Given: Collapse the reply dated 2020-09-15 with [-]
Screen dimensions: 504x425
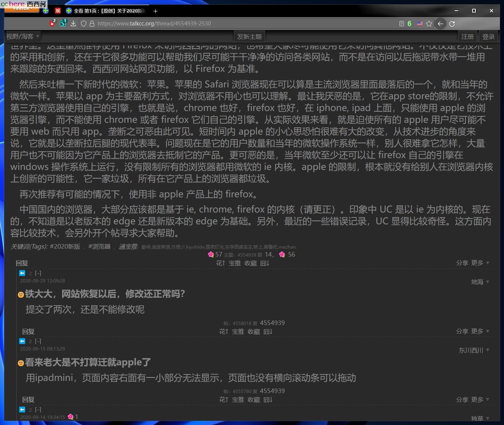Looking at the screenshot, I should (x=38, y=341).
